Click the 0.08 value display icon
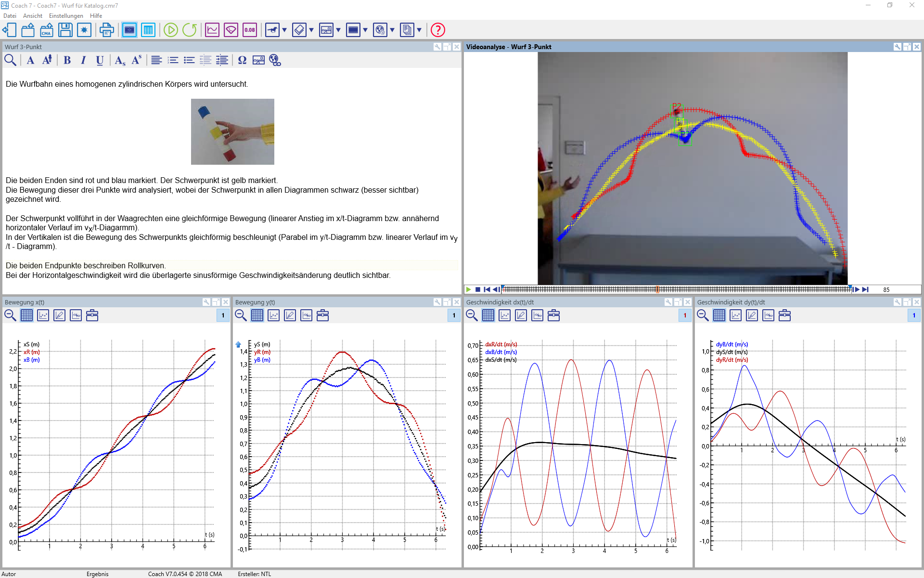 tap(250, 30)
